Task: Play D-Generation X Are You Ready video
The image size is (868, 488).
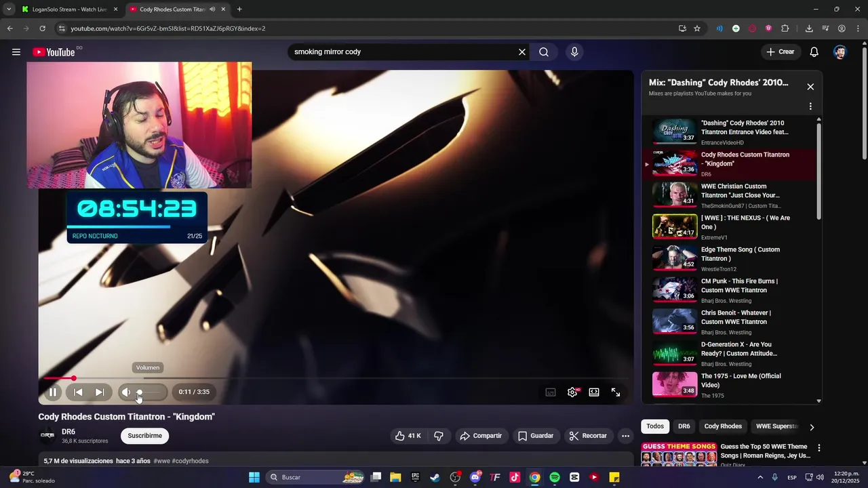Action: 728,354
